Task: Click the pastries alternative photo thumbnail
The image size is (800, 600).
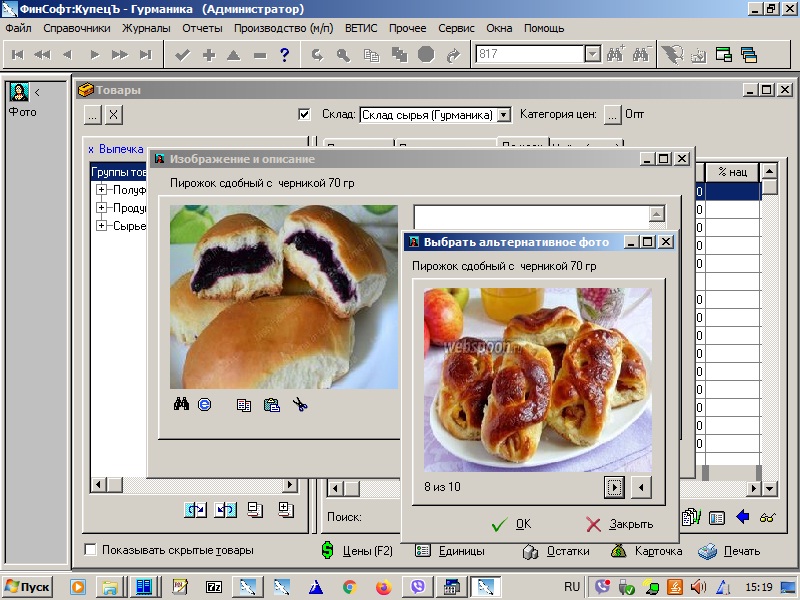Action: pyautogui.click(x=537, y=379)
